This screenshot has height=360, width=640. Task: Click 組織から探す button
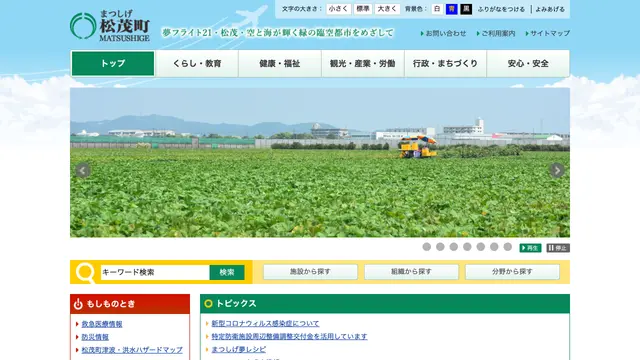tap(411, 272)
